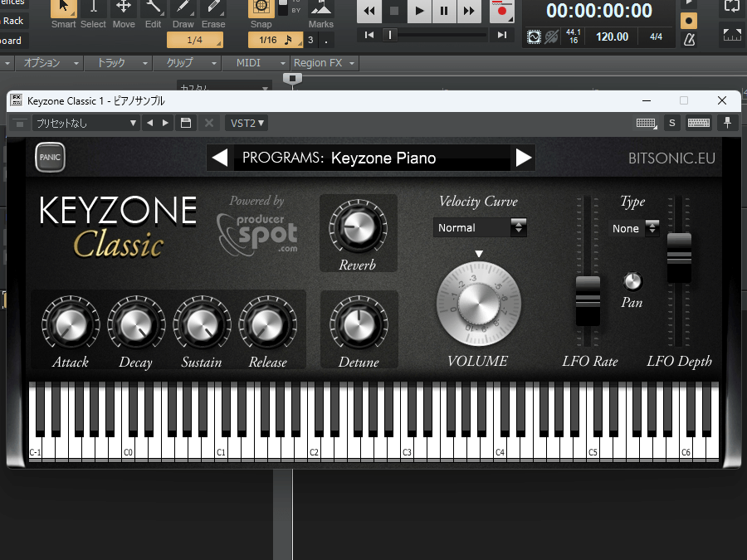Toggle the metronome icon
Viewport: 747px width, 560px height.
pyautogui.click(x=689, y=39)
